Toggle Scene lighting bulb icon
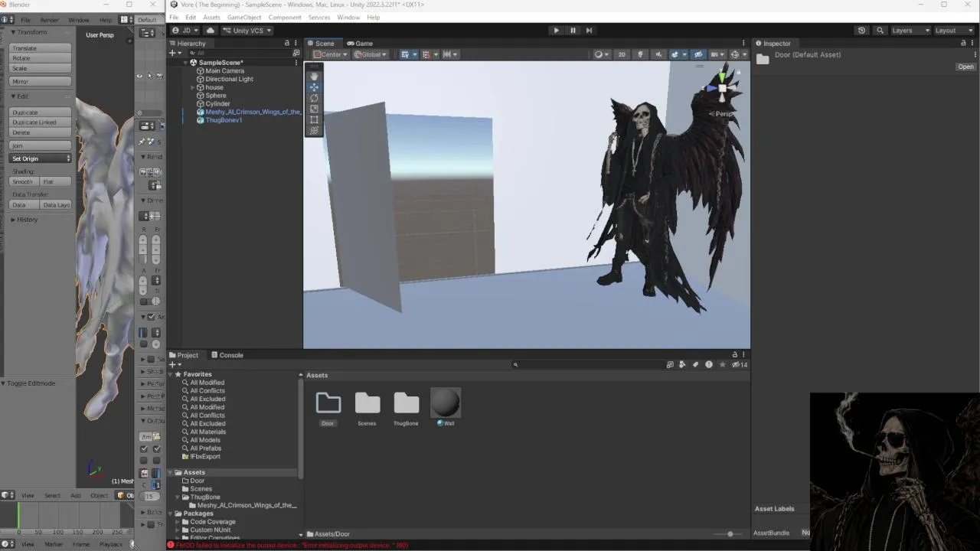The height and width of the screenshot is (551, 980). pyautogui.click(x=640, y=54)
